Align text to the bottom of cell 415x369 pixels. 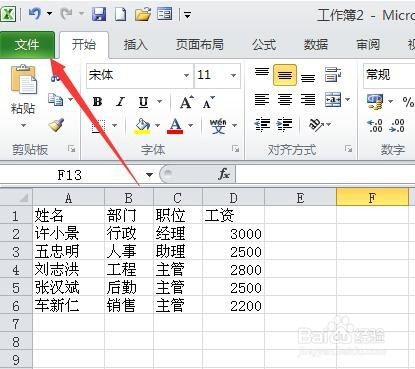(308, 78)
